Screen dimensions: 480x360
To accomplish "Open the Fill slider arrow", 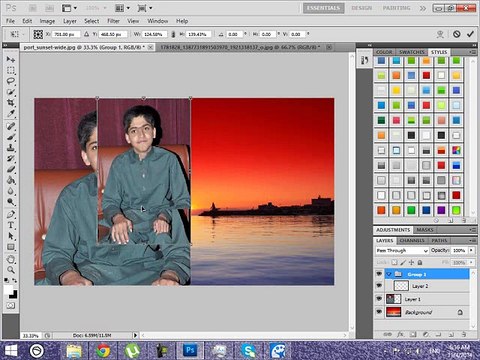I will coord(471,263).
